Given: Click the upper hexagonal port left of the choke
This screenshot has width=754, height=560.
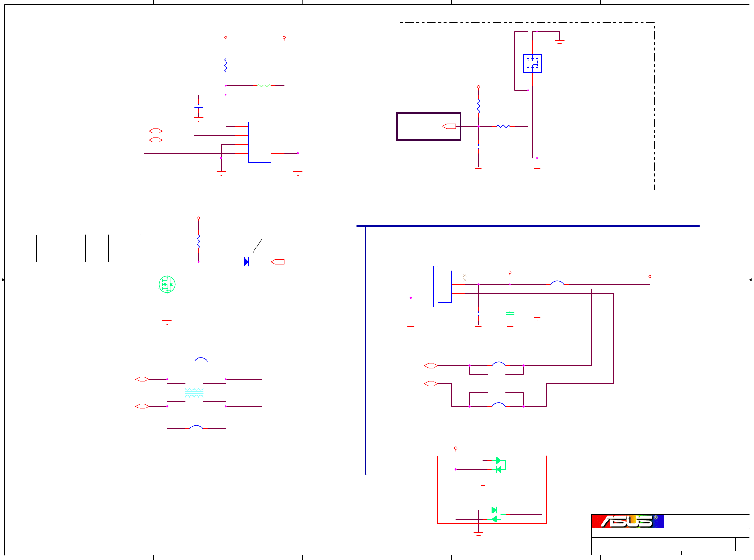Looking at the screenshot, I should pos(142,379).
